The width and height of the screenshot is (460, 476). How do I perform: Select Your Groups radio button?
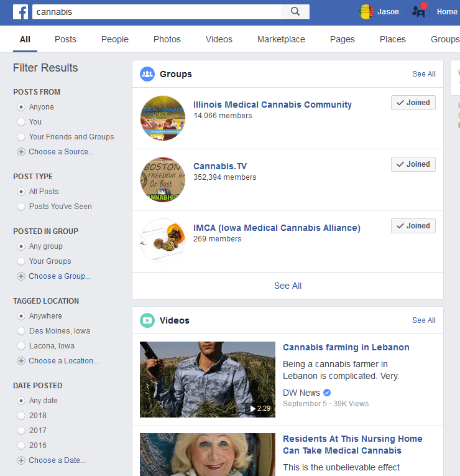[21, 261]
